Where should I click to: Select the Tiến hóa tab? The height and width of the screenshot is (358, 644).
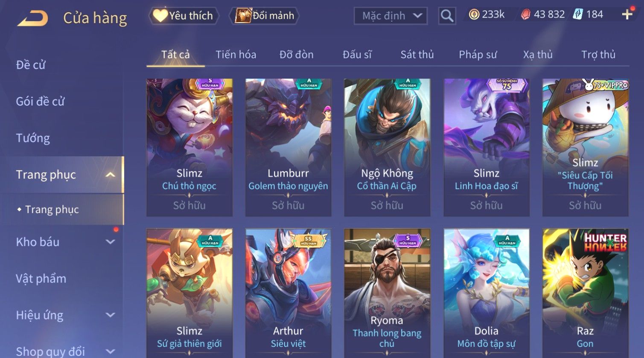236,55
